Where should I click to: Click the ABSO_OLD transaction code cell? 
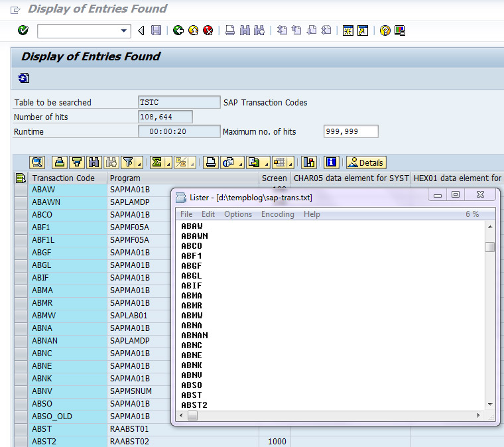[68, 416]
